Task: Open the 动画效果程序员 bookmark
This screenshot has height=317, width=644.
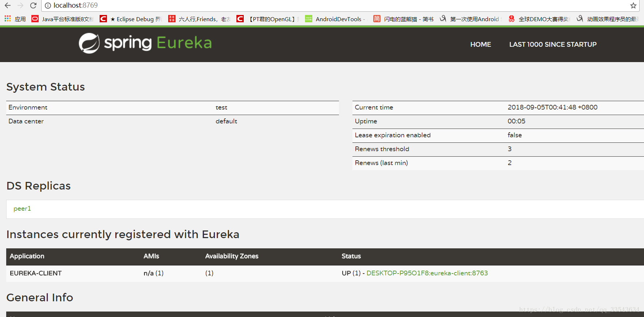Action: click(x=608, y=19)
